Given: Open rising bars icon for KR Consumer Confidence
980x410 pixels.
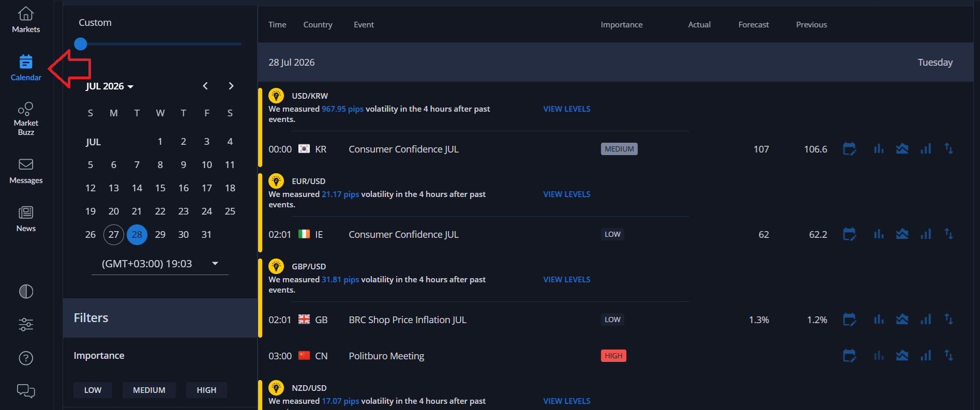Looking at the screenshot, I should click(926, 149).
